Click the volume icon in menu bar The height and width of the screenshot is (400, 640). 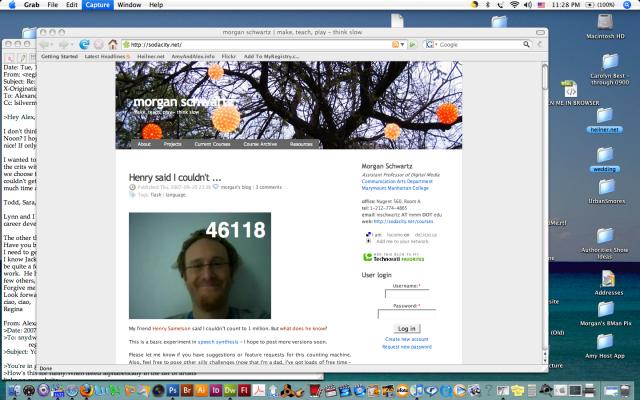pyautogui.click(x=528, y=4)
